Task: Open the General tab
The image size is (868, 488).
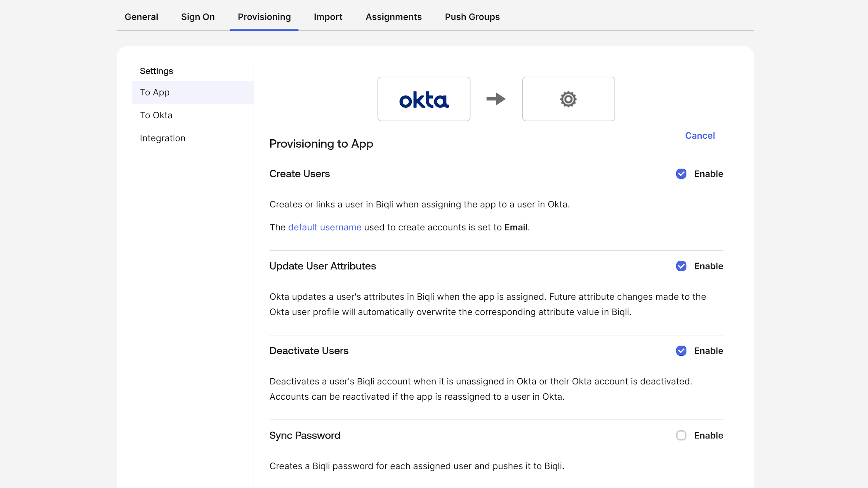Action: [x=141, y=17]
